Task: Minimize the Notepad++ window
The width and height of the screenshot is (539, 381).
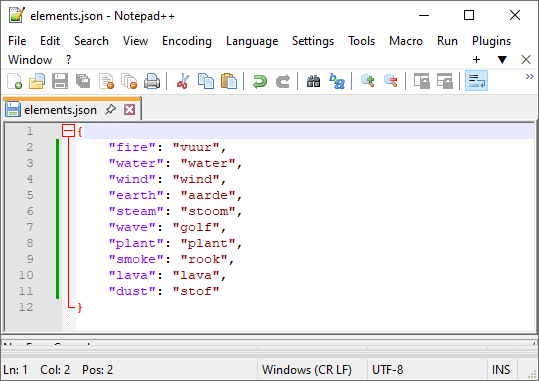Action: pyautogui.click(x=424, y=15)
